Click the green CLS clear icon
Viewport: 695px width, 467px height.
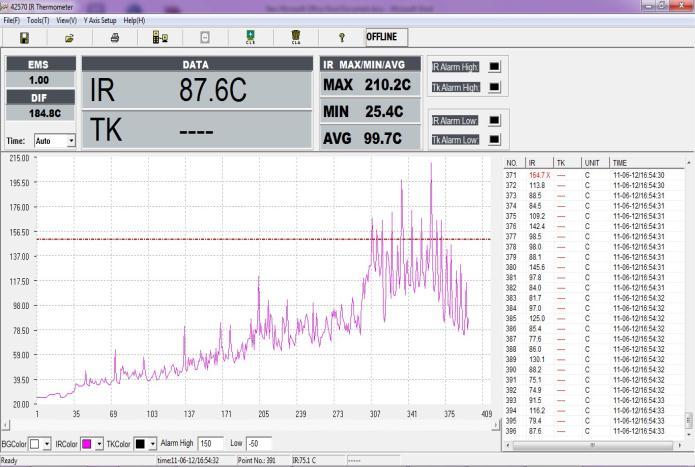[250, 37]
